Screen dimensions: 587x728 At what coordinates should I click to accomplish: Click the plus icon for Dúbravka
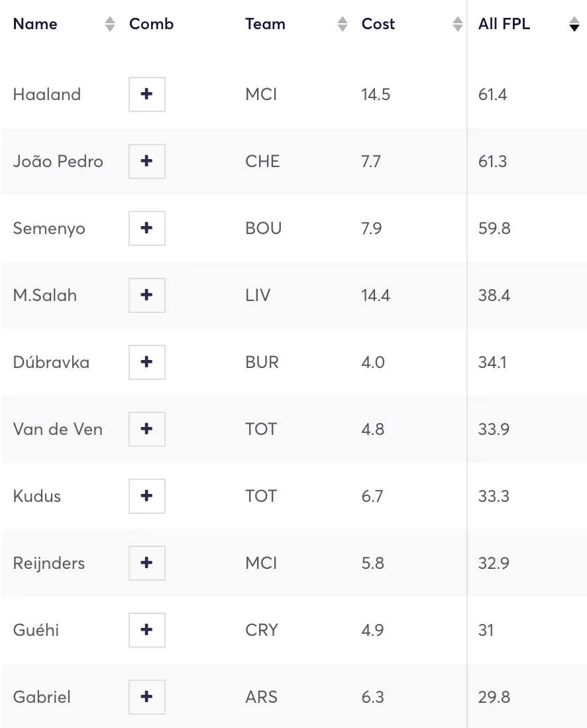[x=147, y=362]
